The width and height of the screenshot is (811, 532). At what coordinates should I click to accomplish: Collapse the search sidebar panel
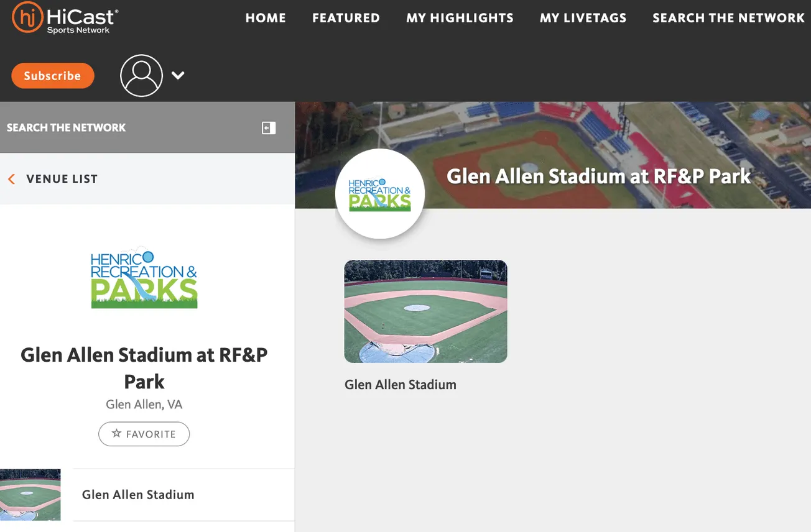click(268, 127)
